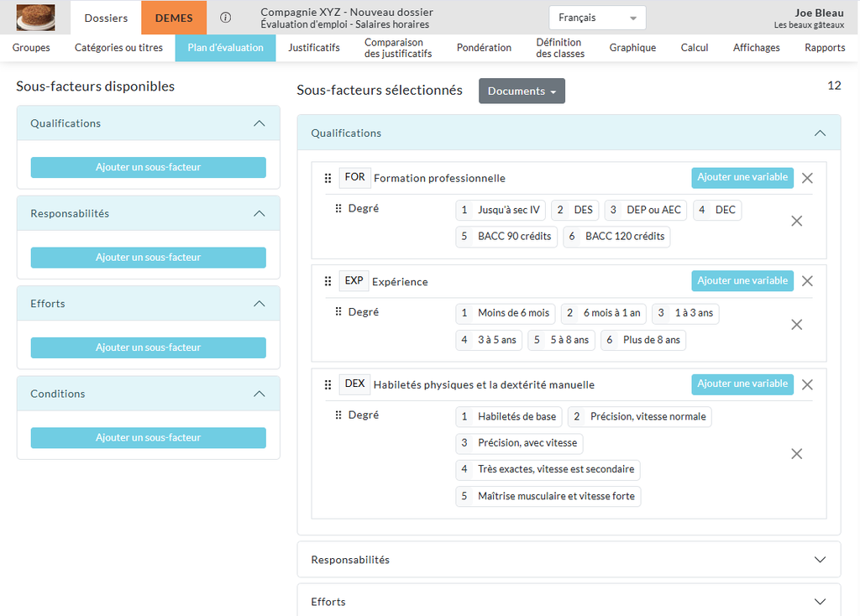Delete the Degré variable under Expérience

(x=796, y=325)
